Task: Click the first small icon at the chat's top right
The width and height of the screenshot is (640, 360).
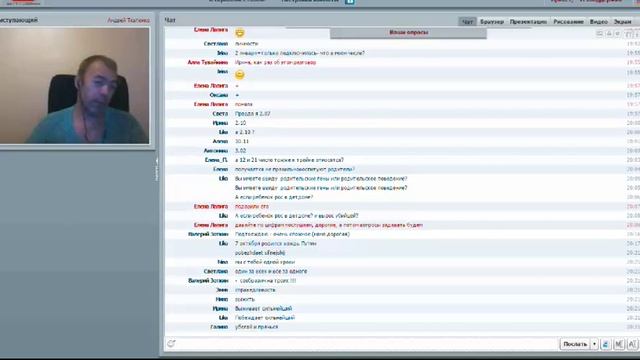Action: pyautogui.click(x=599, y=34)
